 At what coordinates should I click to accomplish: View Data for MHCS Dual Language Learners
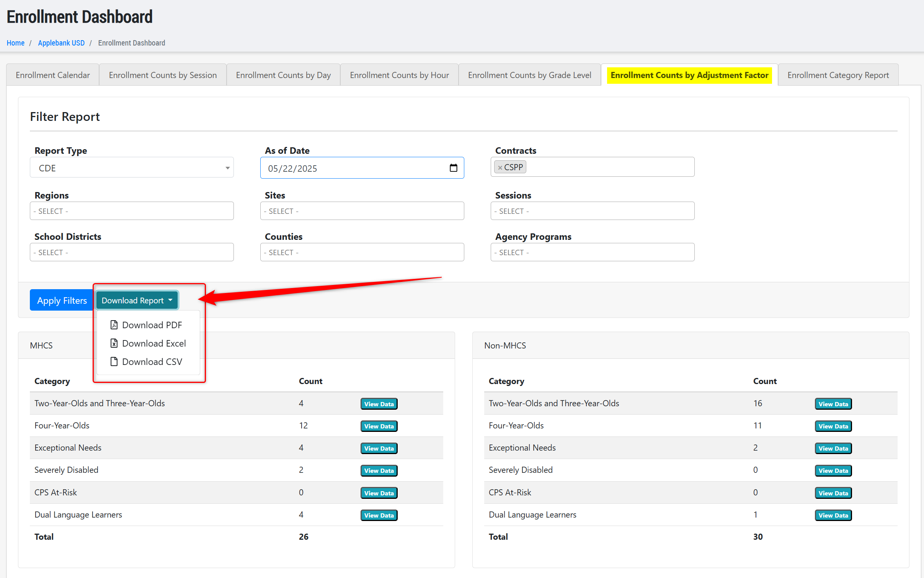point(379,515)
